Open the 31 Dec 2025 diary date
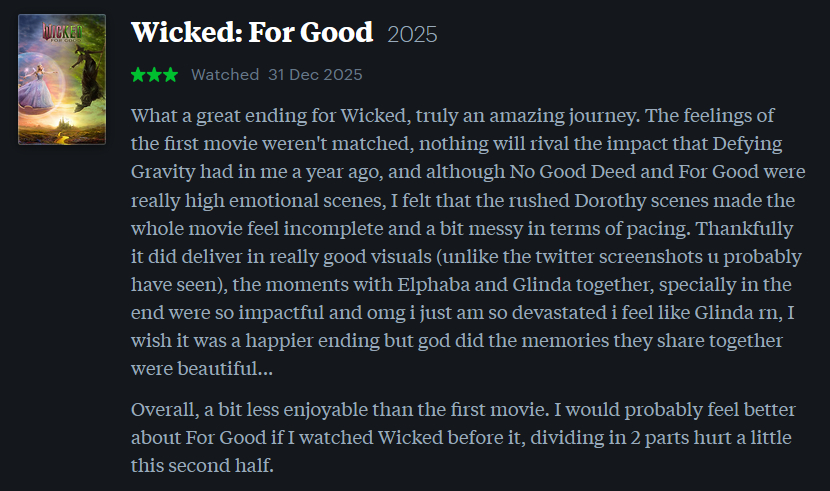This screenshot has height=491, width=830. coord(315,75)
